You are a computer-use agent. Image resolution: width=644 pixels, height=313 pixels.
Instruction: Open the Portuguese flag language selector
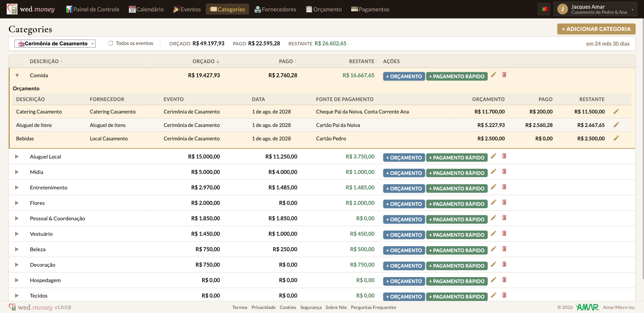point(544,9)
